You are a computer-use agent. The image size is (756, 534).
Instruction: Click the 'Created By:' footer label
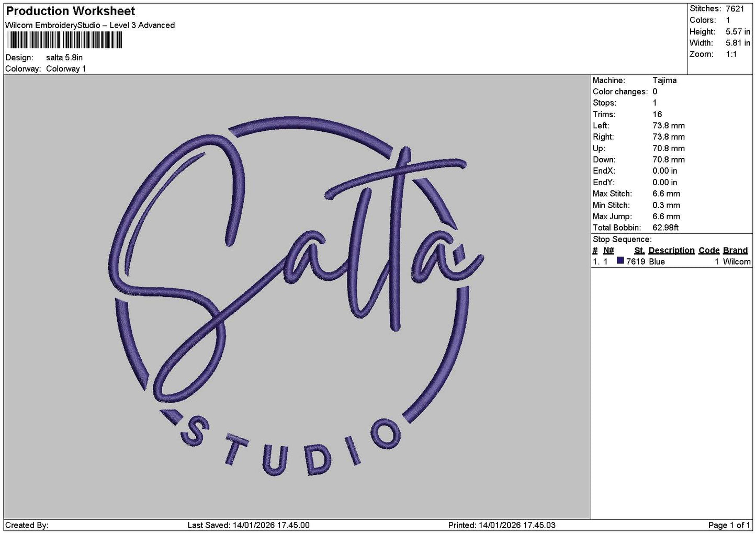[27, 525]
